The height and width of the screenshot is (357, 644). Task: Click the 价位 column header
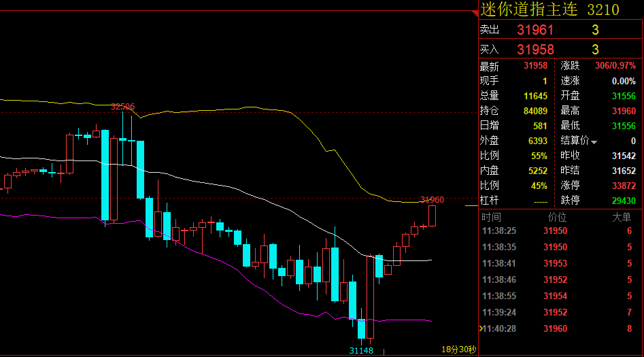tap(557, 218)
